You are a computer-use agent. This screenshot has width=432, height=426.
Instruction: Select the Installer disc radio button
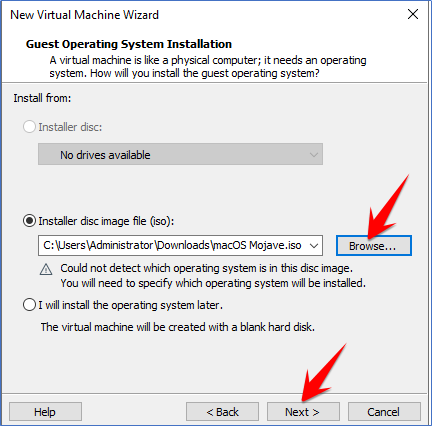point(29,127)
